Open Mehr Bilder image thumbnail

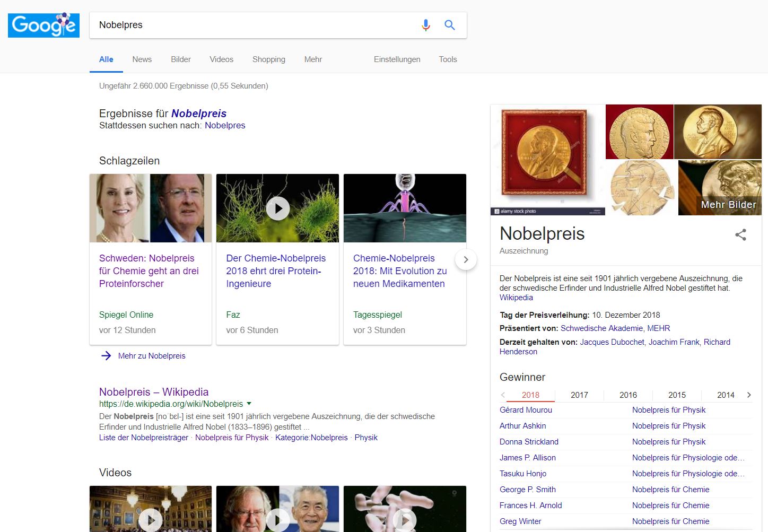720,188
